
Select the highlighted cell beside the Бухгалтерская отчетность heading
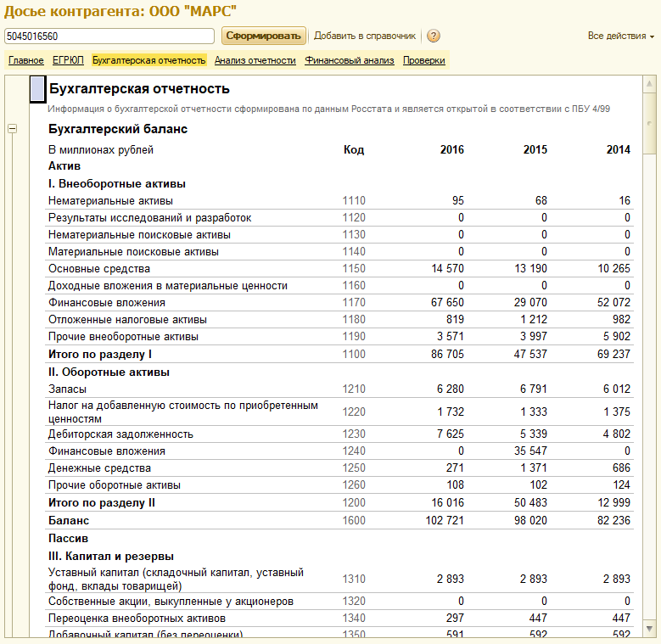(38, 89)
